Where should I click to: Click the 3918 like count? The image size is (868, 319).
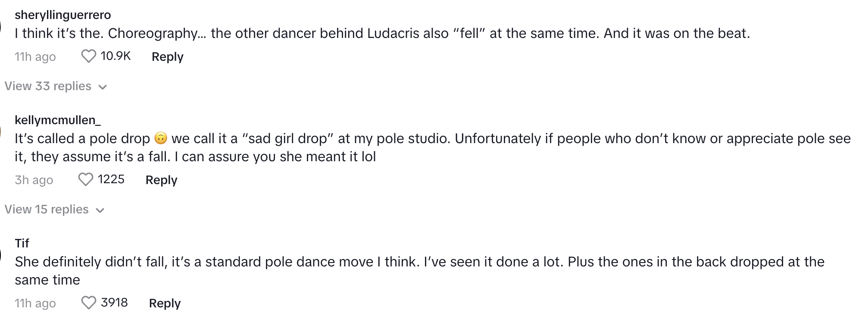point(114,303)
